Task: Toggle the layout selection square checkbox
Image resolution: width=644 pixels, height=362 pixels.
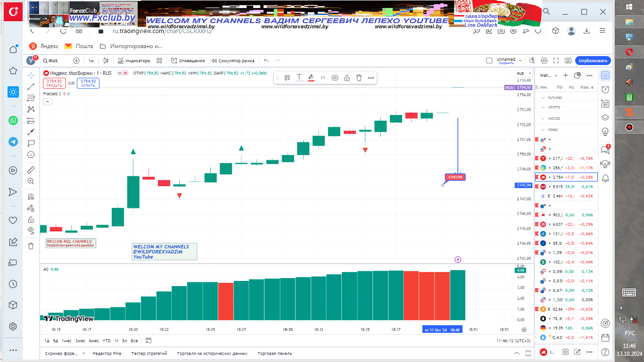Action: 489,61
